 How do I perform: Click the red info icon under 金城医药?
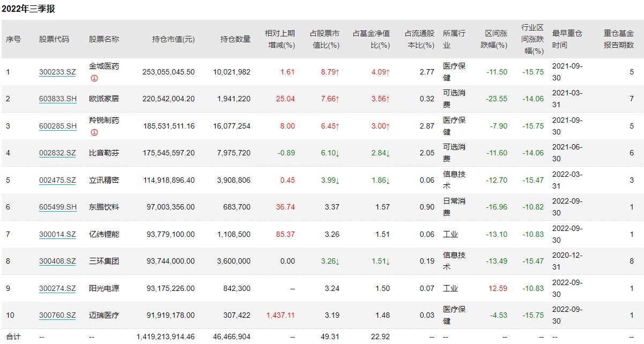click(94, 78)
